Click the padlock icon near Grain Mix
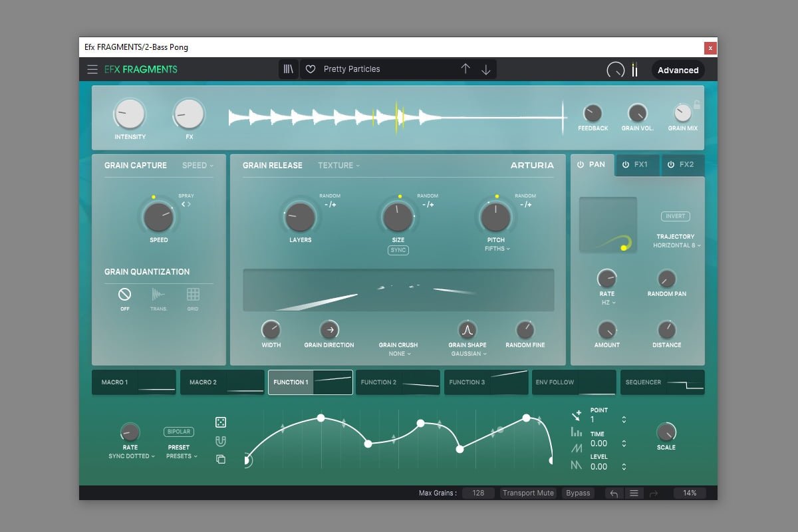This screenshot has width=798, height=532. 696,104
